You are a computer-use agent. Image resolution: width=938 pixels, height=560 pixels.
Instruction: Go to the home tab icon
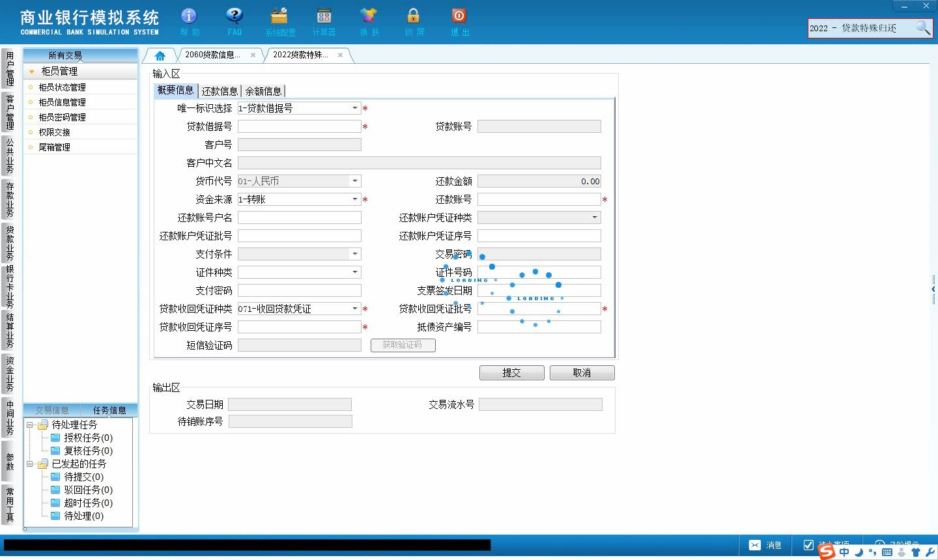(160, 55)
